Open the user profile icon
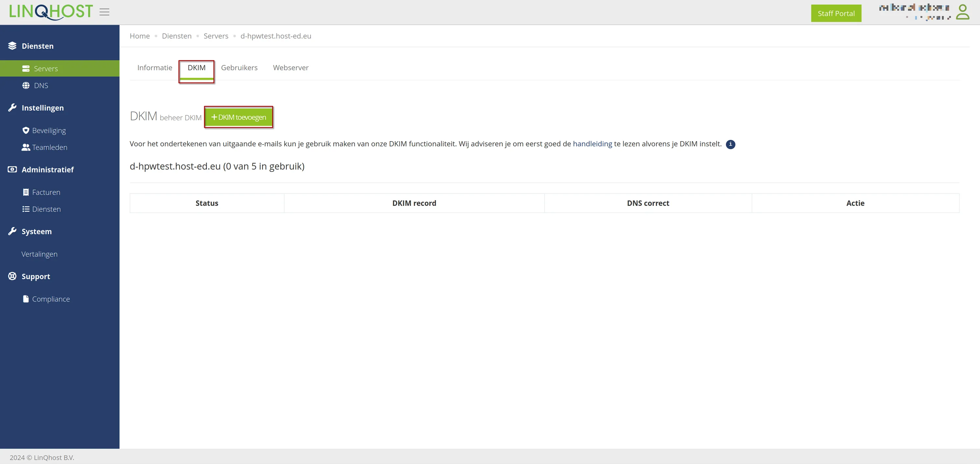This screenshot has width=980, height=464. click(962, 12)
